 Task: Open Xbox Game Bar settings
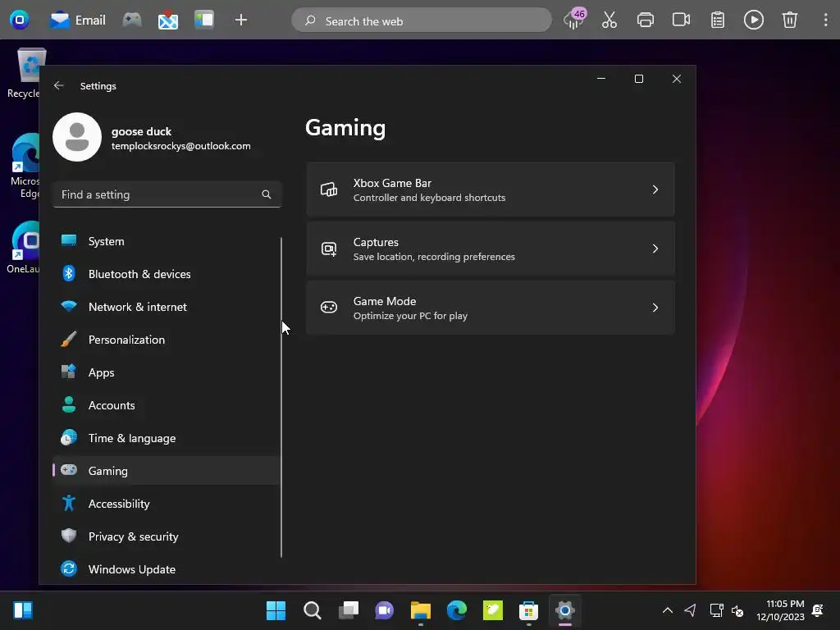(491, 189)
